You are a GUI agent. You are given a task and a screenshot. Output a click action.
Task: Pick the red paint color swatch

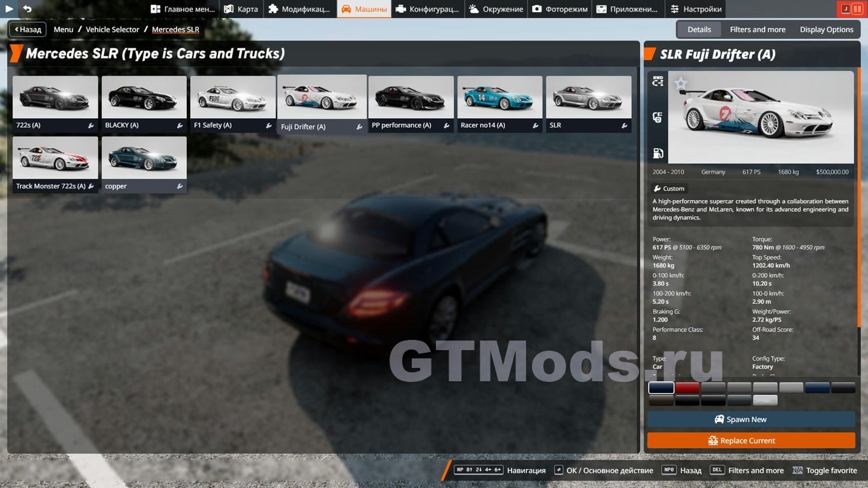[x=687, y=388]
